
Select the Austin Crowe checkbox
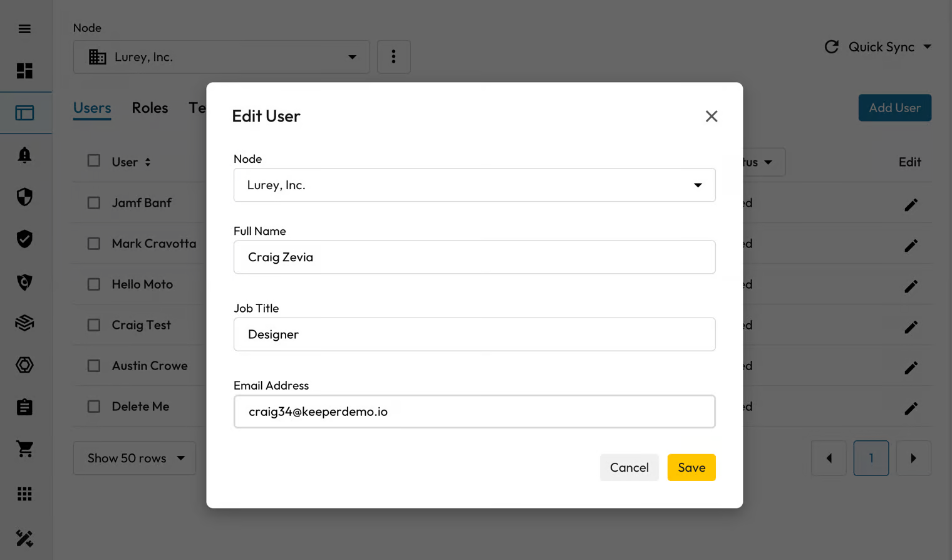(94, 366)
